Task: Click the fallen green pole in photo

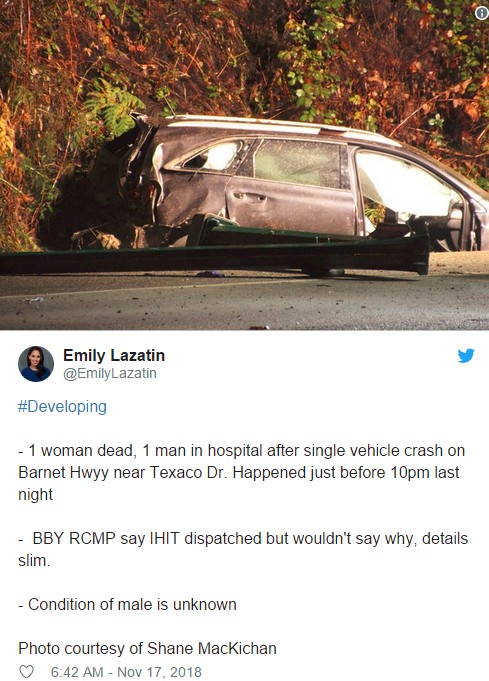Action: pyautogui.click(x=215, y=255)
